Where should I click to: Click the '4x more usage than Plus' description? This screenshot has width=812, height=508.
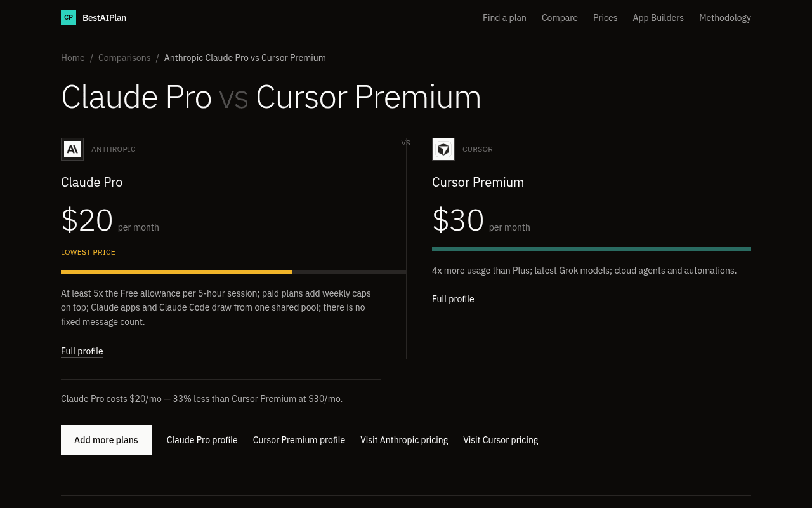[584, 271]
